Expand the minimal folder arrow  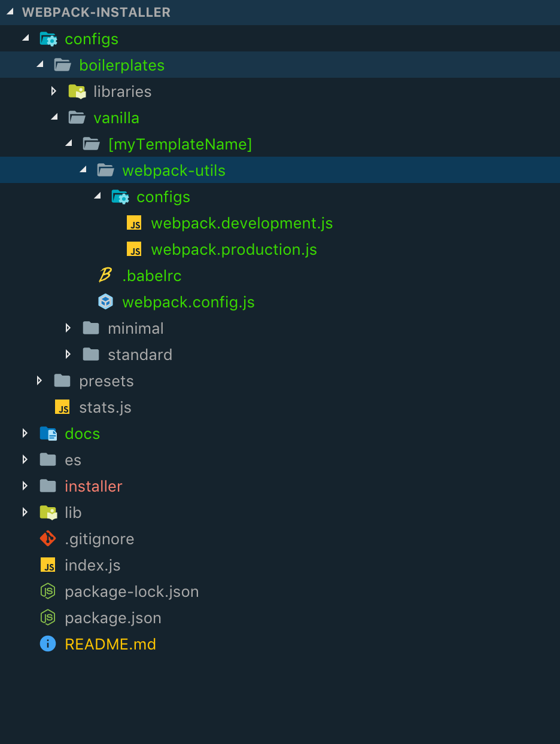pos(68,328)
